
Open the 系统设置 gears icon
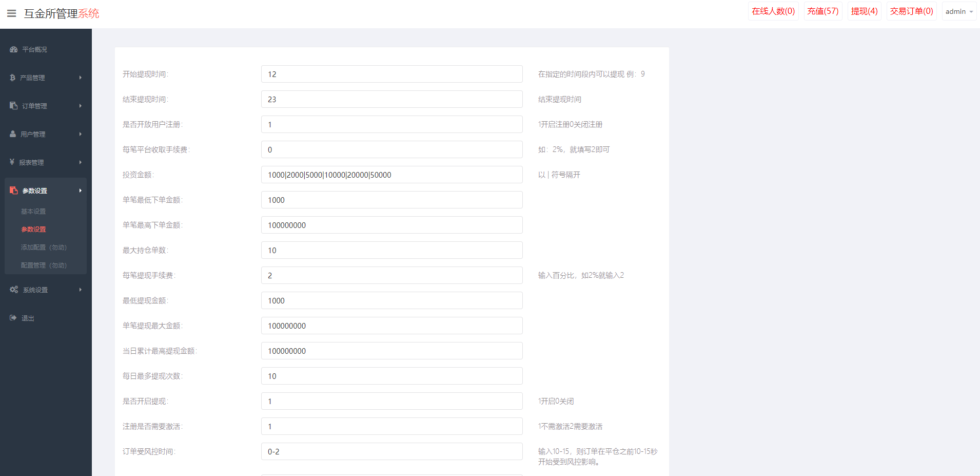(x=14, y=289)
